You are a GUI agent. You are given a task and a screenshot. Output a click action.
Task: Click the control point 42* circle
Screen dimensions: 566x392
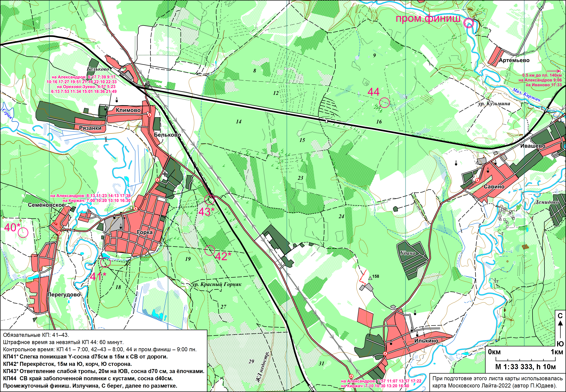[210, 251]
